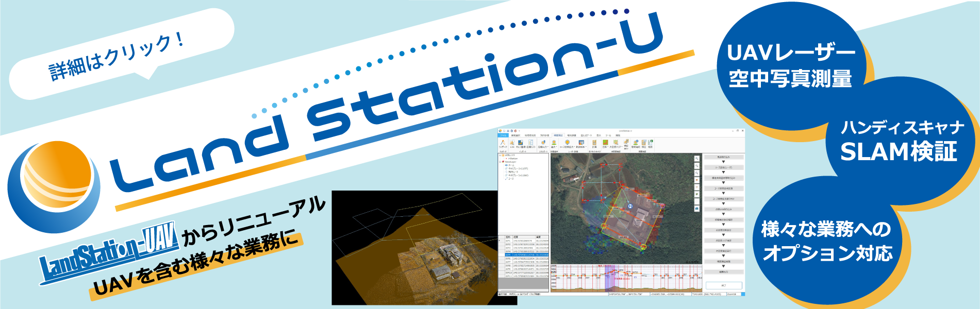Click the コース間検証点 ribbon icon
980x309 pixels.
567,144
